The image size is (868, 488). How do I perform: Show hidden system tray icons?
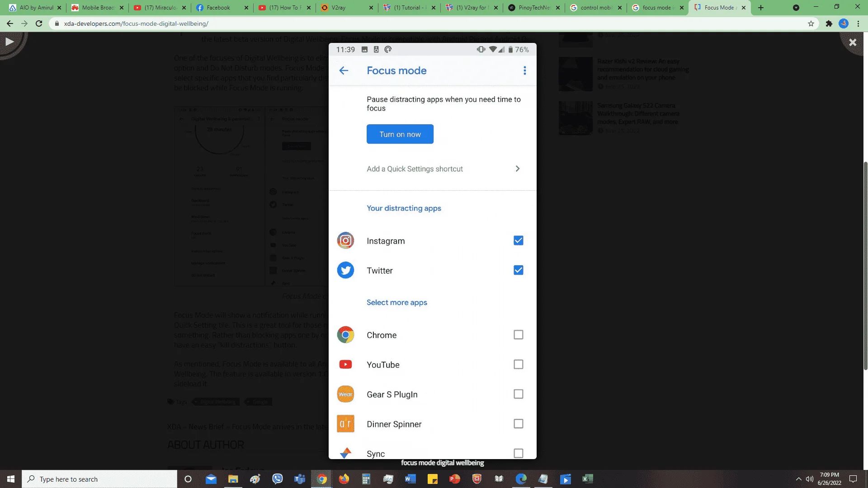point(798,479)
